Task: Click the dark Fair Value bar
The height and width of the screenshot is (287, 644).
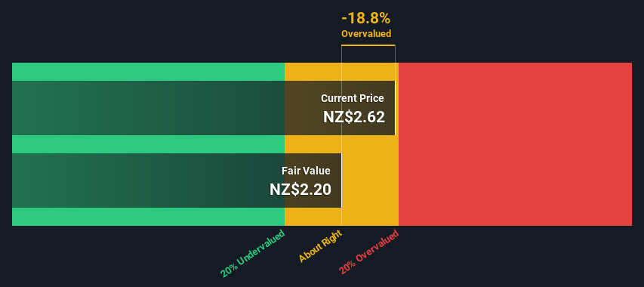Action: coord(177,181)
